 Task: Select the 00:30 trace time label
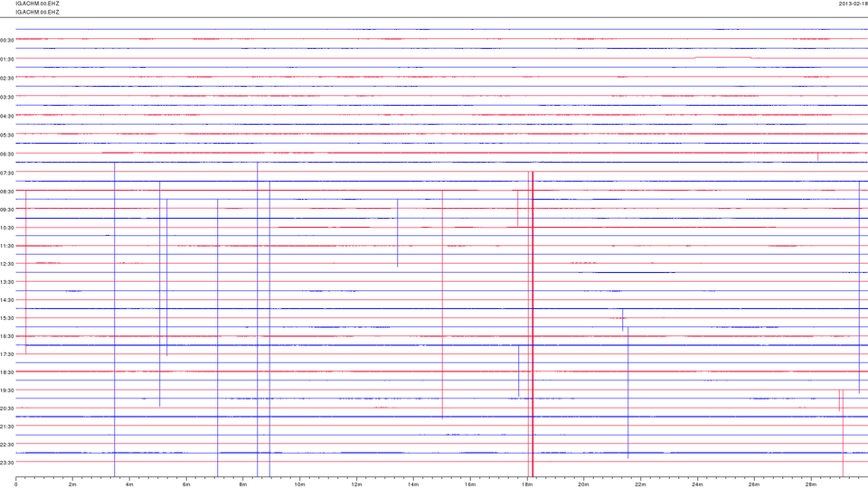point(7,41)
